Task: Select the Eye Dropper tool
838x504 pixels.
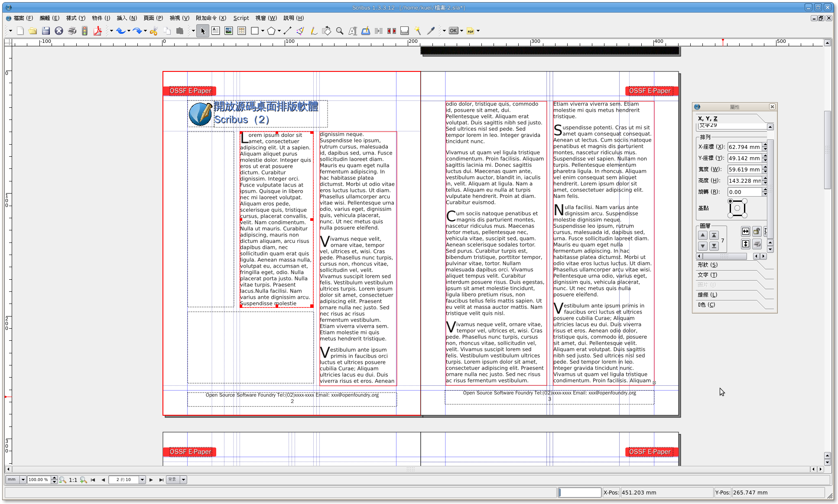Action: [x=430, y=31]
